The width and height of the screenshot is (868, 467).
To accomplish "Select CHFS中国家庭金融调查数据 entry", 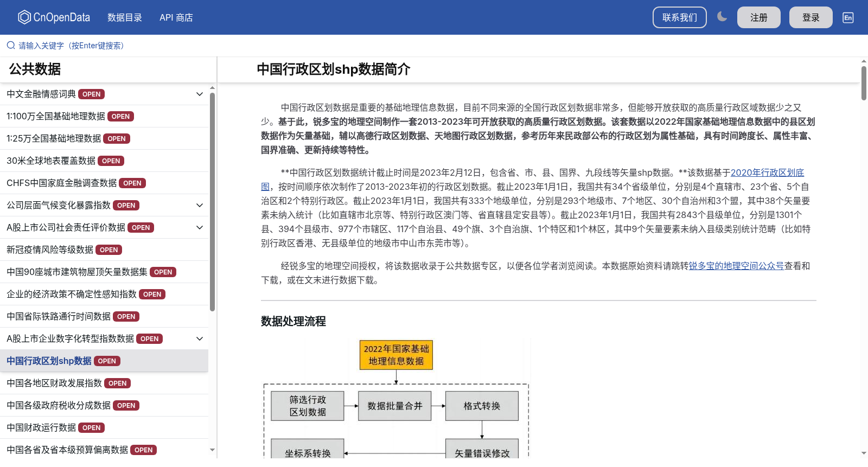I will 104,183.
